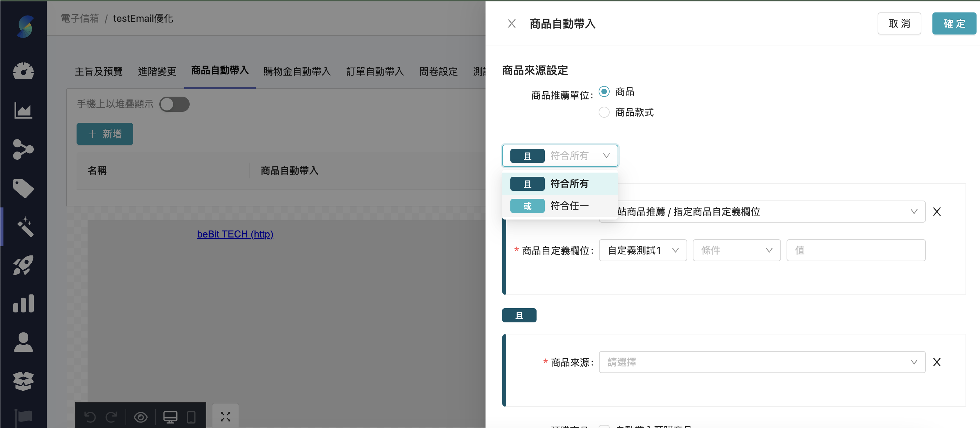
Task: Select the analytics chart icon in sidebar
Action: pos(23,111)
